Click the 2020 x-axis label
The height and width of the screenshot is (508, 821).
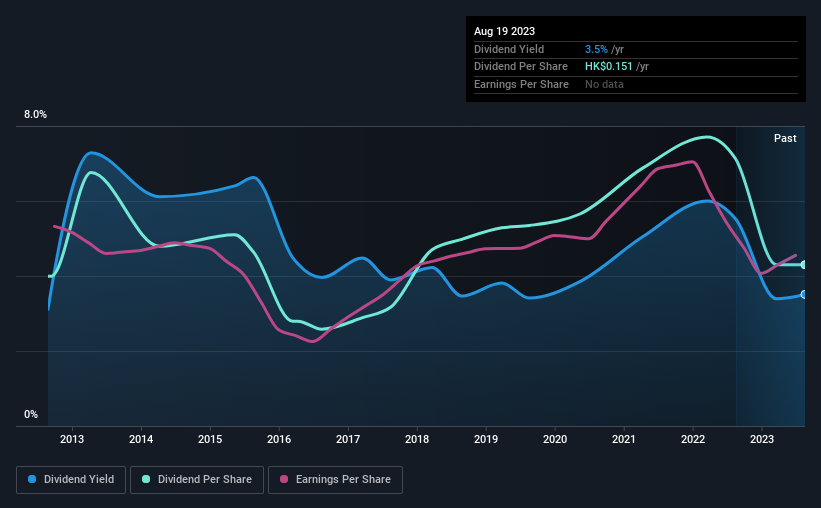pos(555,439)
